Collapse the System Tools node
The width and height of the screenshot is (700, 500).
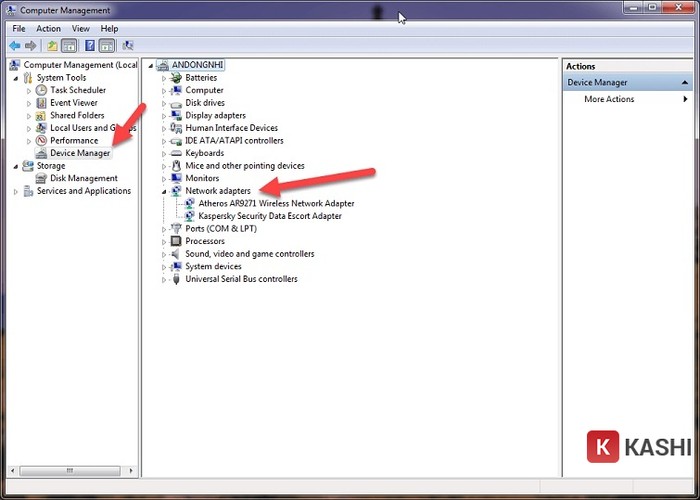(x=16, y=78)
